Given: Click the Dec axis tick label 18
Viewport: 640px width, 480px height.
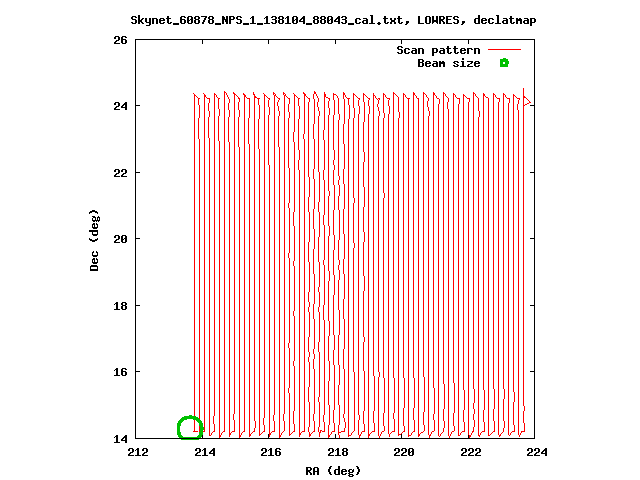Looking at the screenshot, I should coord(120,306).
